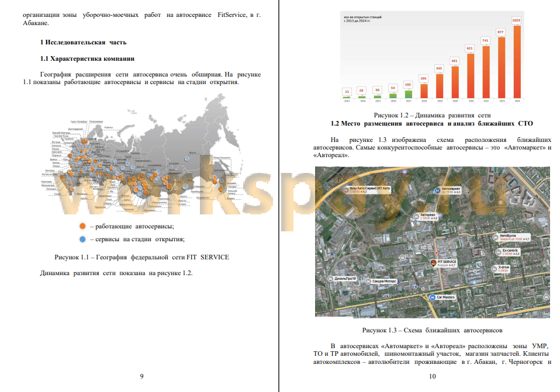
Task: Click the caption "Рисунок 1.2 – Динамика развития сети"
Action: (432, 115)
